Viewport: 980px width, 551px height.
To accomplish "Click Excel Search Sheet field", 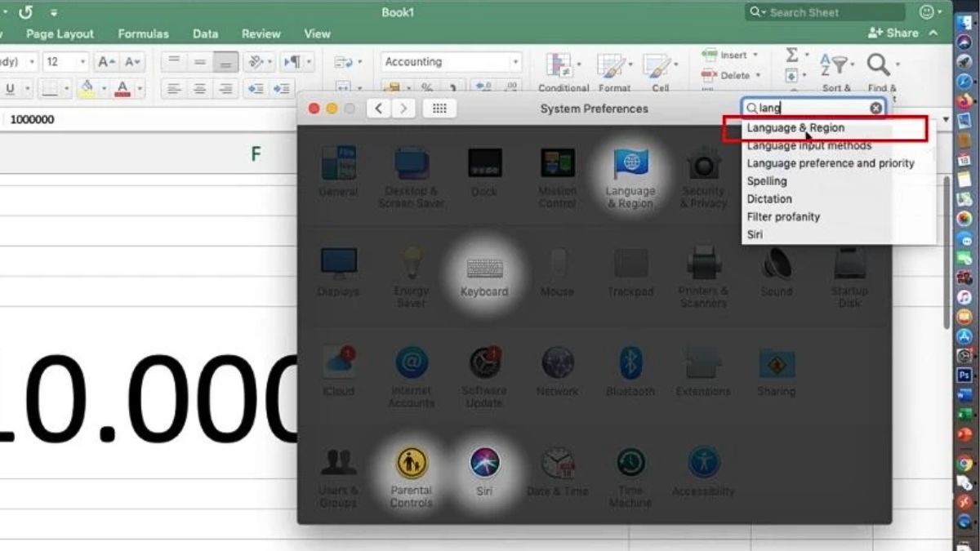I will click(825, 12).
